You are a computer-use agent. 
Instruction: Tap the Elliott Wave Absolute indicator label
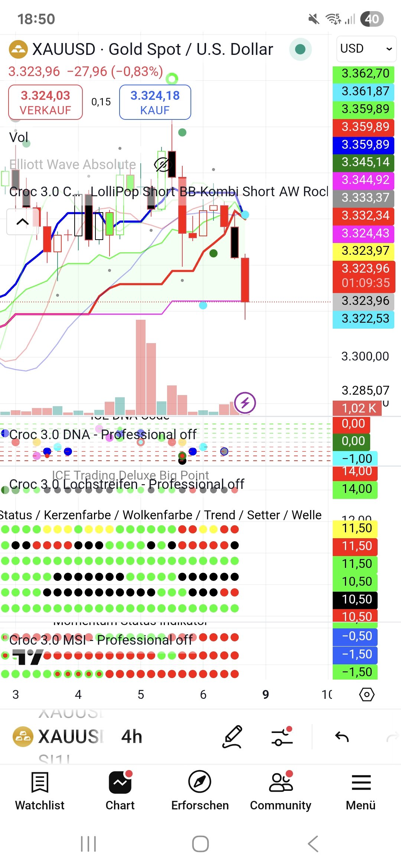[72, 164]
